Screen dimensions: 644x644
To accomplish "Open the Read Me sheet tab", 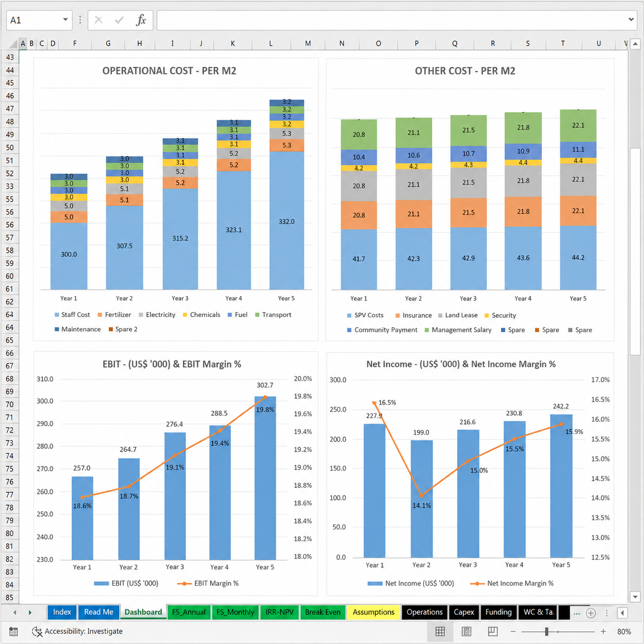I will coord(99,612).
